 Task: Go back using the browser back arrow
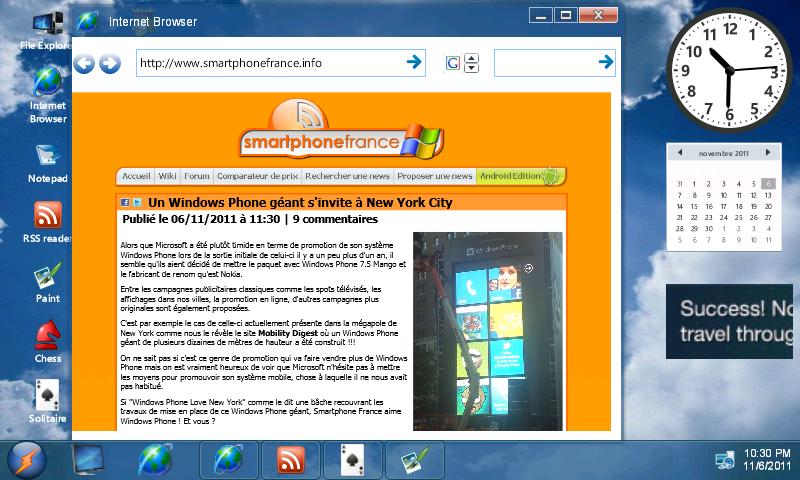[x=84, y=64]
